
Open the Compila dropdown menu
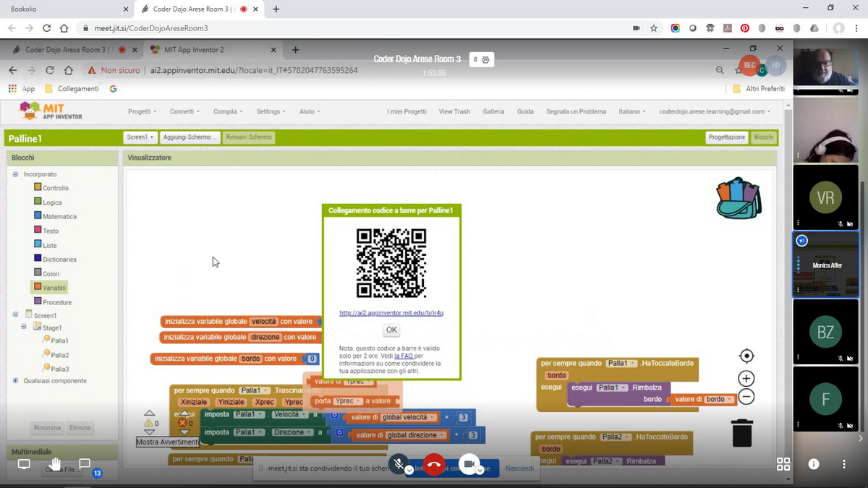(228, 111)
